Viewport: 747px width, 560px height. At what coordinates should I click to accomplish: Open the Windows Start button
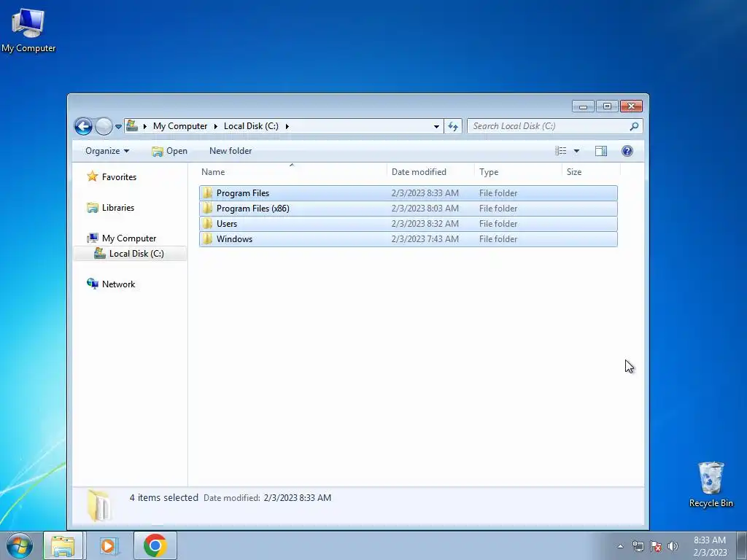click(x=20, y=545)
